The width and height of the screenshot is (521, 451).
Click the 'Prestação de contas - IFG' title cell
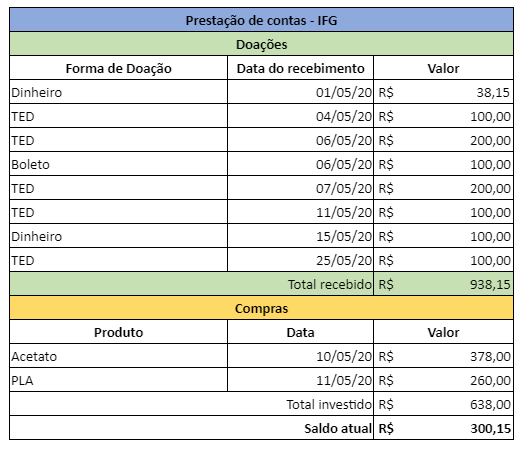[261, 20]
